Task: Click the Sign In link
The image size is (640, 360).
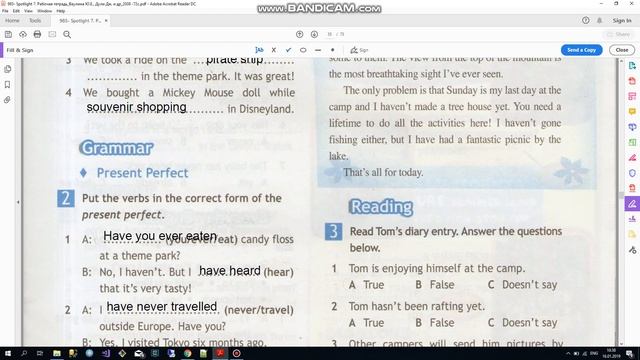Action: click(622, 20)
